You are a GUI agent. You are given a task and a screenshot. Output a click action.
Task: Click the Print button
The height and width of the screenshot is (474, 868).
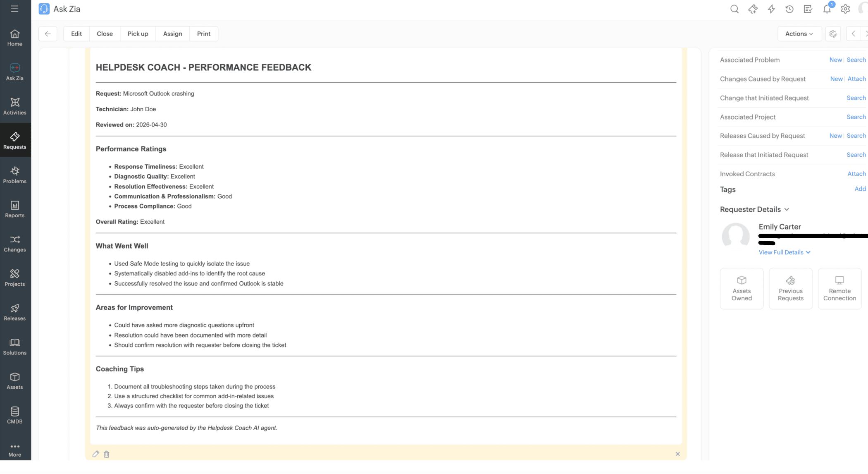[x=204, y=34]
